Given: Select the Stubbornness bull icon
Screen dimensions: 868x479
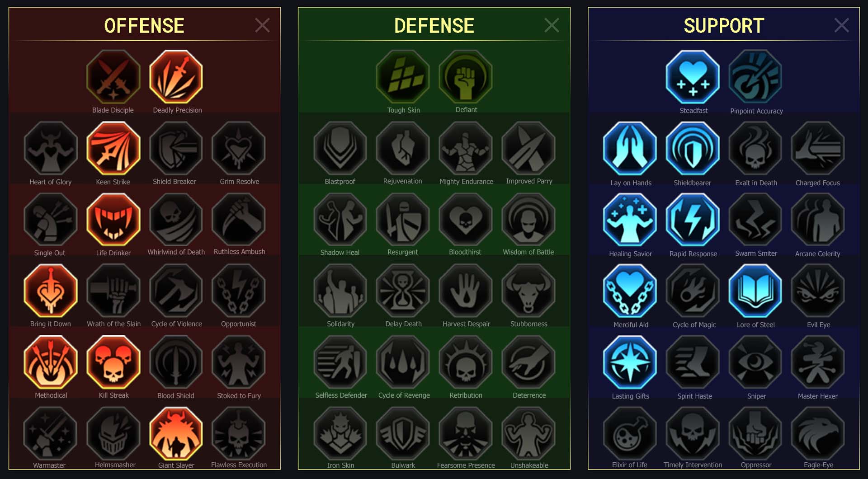Looking at the screenshot, I should [528, 291].
